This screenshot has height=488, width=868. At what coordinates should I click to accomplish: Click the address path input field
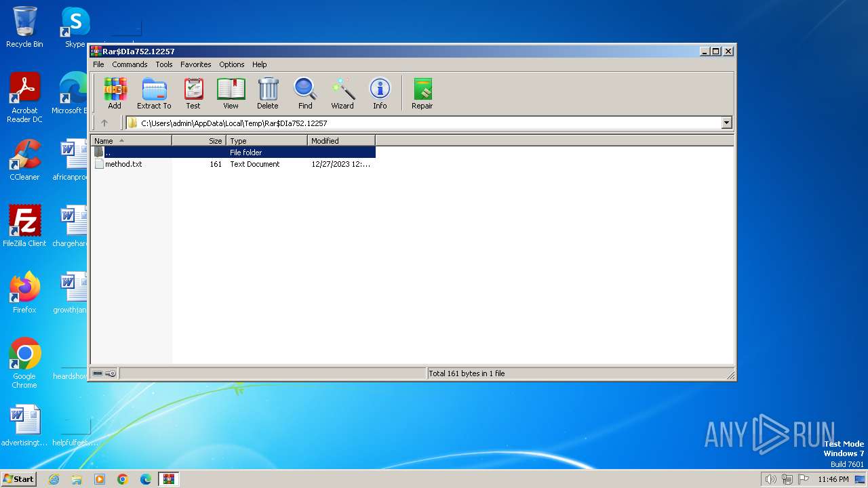coord(424,123)
